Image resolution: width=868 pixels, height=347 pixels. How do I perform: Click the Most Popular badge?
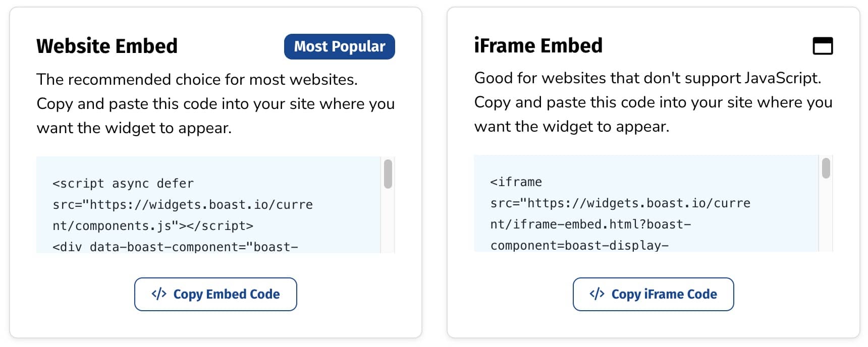(x=339, y=46)
